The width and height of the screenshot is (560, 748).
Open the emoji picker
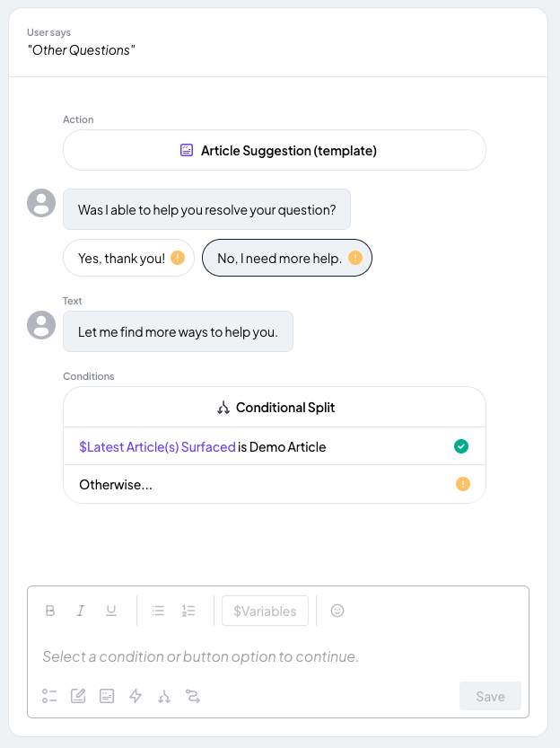337,611
